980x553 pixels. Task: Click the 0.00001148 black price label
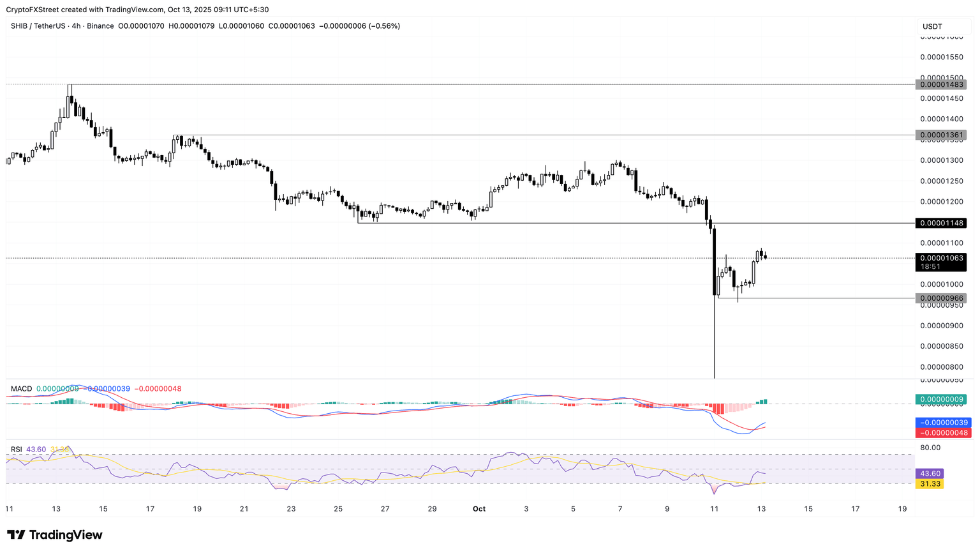[x=940, y=223]
